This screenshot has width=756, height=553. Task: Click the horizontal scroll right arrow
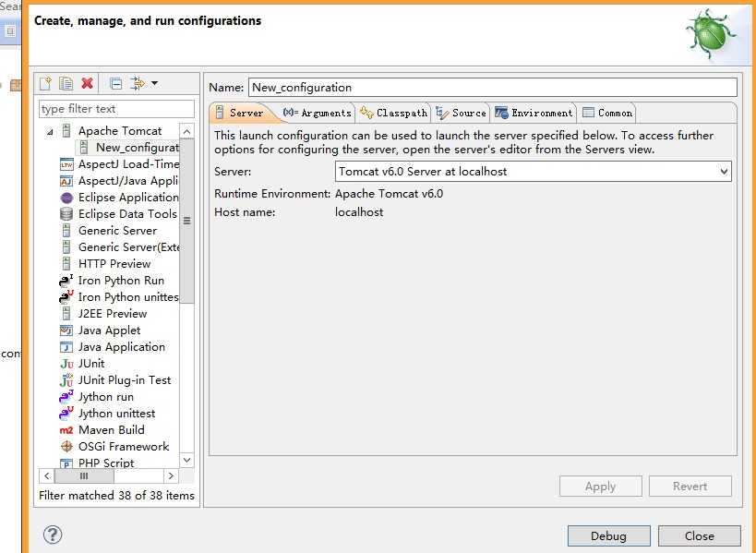(x=171, y=475)
